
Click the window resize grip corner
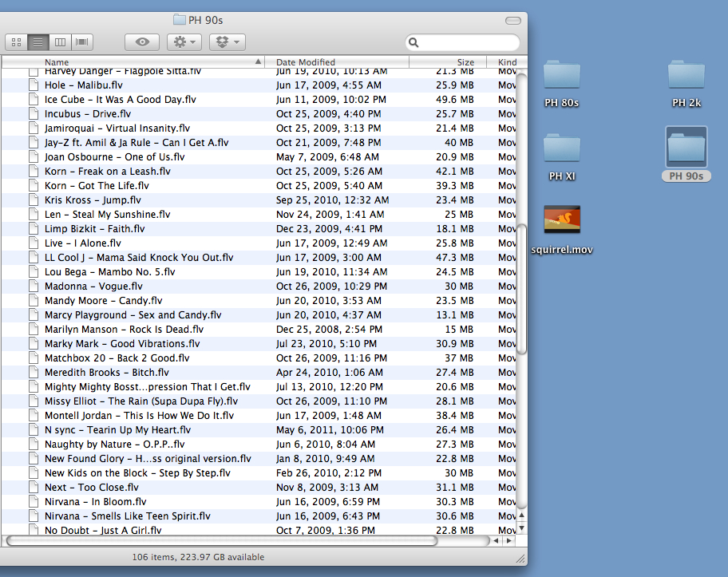click(x=521, y=559)
